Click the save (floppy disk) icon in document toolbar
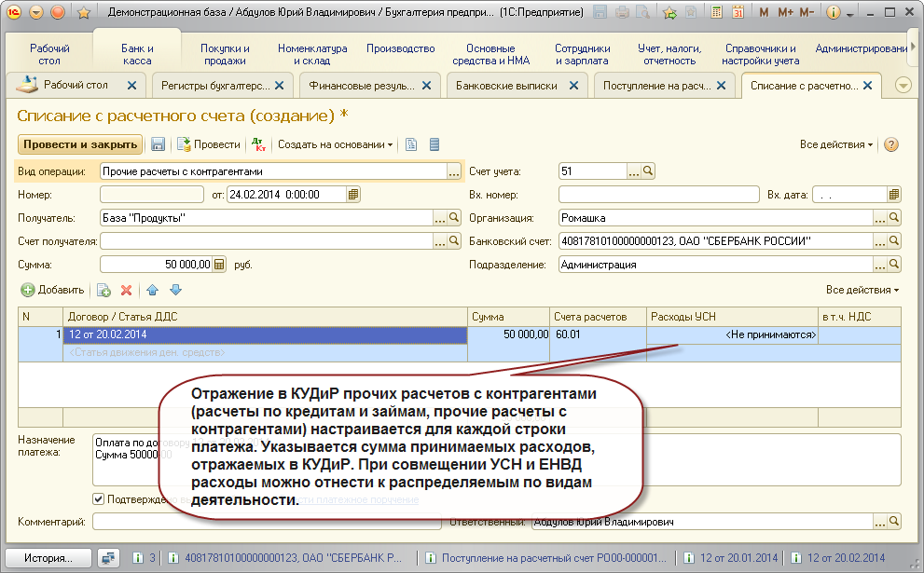 pyautogui.click(x=158, y=144)
